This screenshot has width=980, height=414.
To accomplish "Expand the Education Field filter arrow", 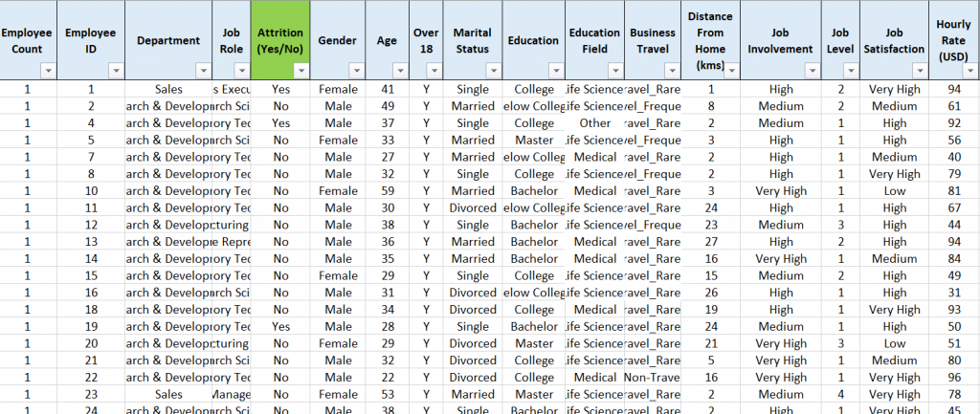I will click(614, 70).
